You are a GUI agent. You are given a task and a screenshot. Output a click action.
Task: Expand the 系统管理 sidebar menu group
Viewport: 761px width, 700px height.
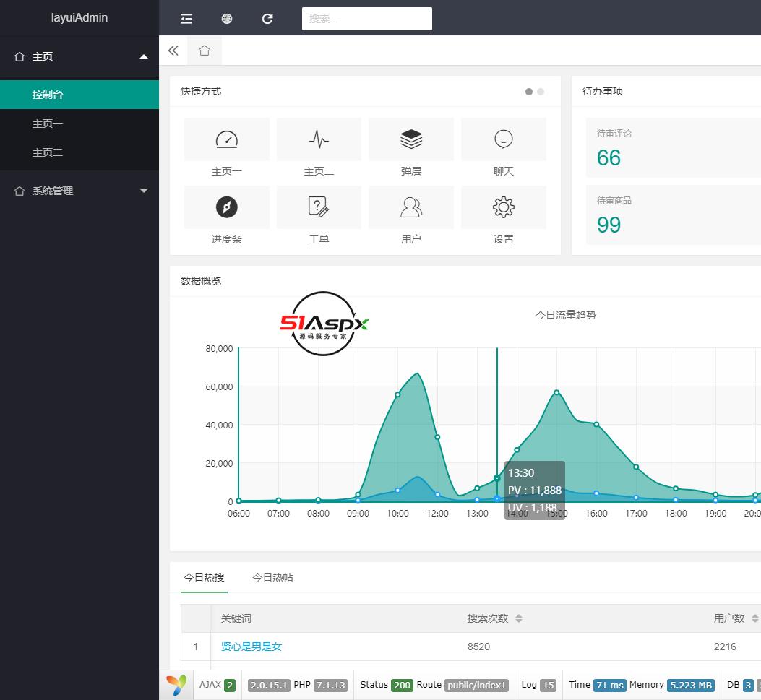pyautogui.click(x=79, y=191)
